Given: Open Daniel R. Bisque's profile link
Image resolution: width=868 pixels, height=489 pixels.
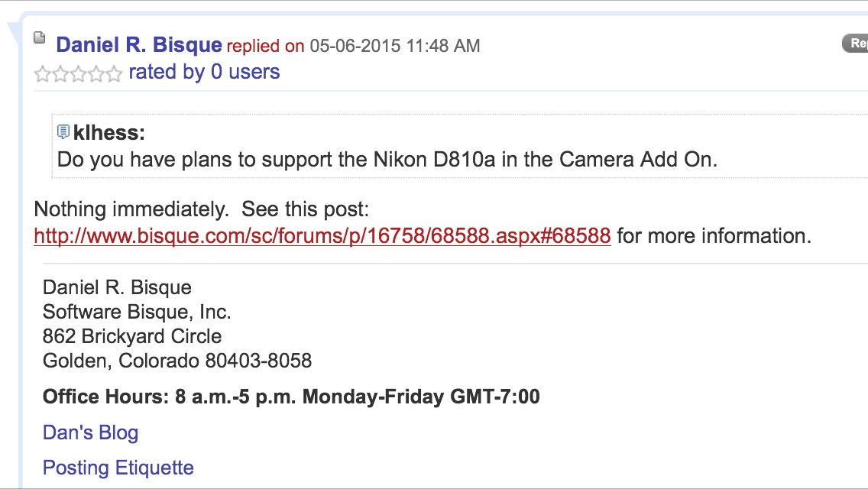Looking at the screenshot, I should 139,45.
